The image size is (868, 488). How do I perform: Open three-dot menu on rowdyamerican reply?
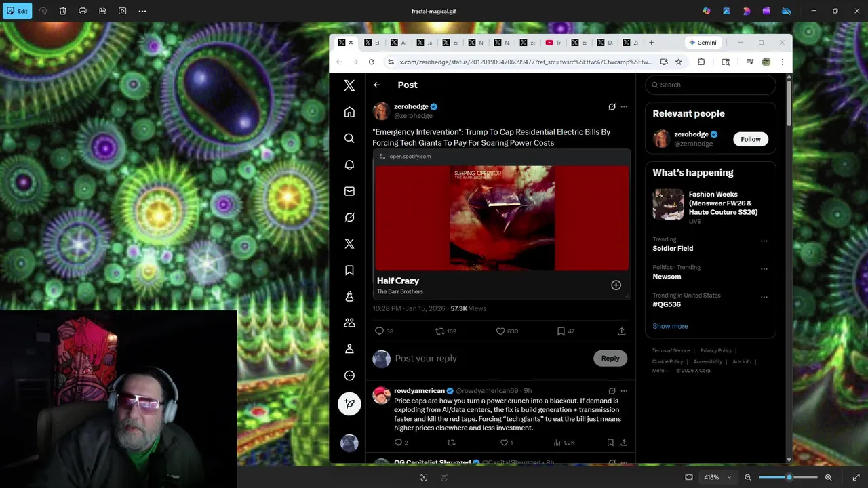click(x=624, y=391)
